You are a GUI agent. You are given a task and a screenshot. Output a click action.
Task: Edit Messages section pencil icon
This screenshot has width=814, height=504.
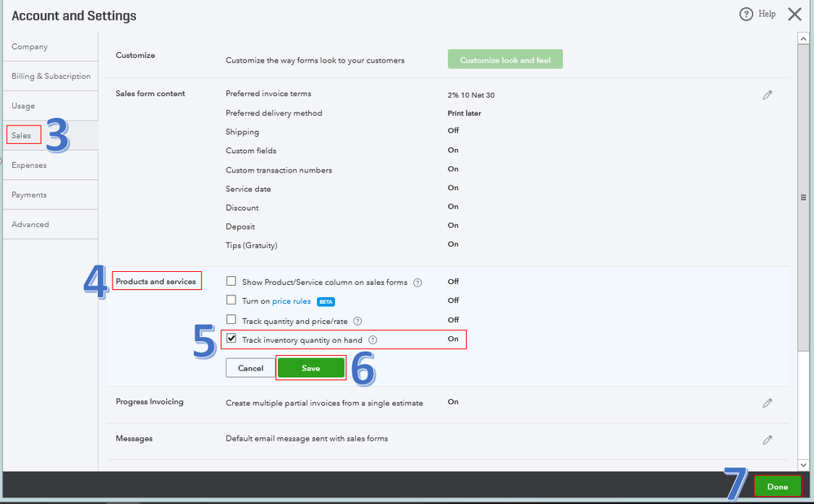click(768, 440)
